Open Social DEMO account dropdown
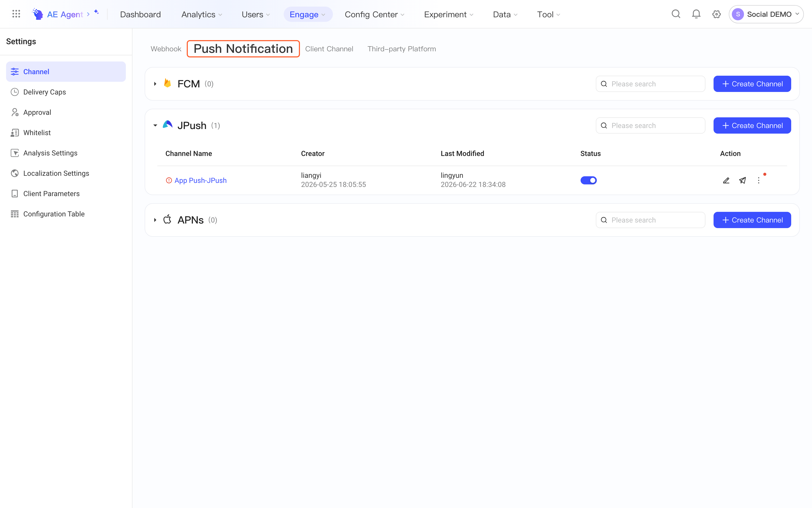The width and height of the screenshot is (812, 508). (x=766, y=14)
